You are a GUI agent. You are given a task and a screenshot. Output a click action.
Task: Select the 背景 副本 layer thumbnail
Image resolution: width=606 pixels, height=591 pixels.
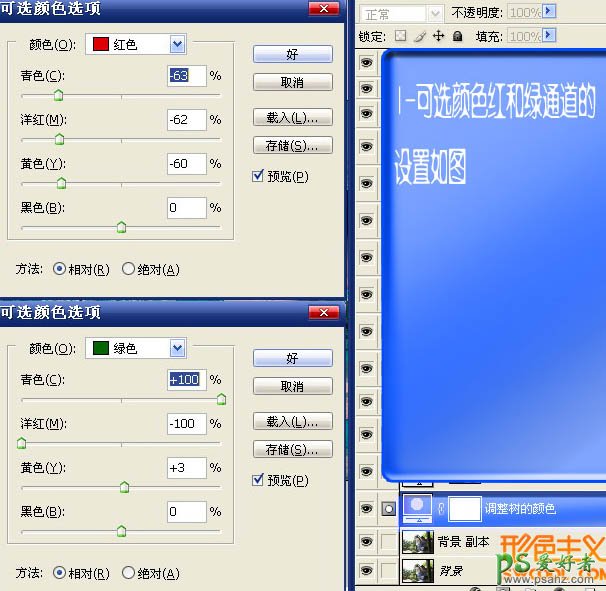coord(417,541)
